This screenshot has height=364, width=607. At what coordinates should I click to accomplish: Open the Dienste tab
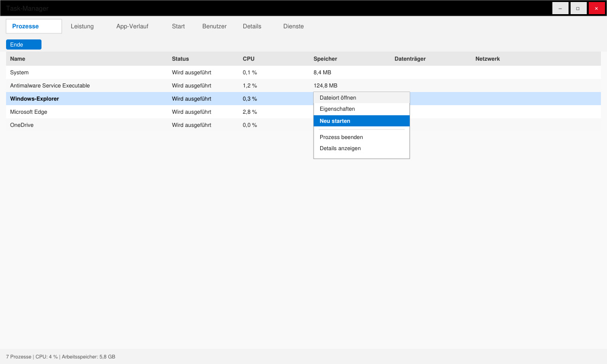click(293, 26)
